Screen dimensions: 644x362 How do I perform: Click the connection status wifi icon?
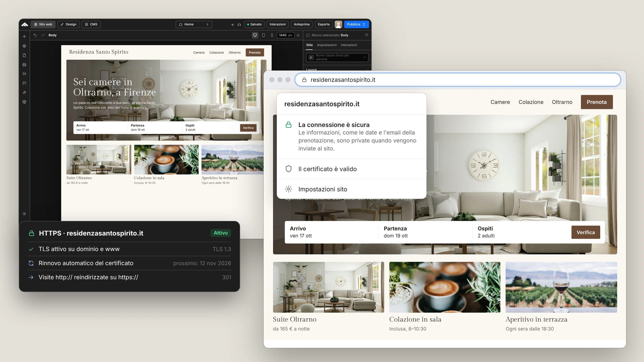click(233, 24)
